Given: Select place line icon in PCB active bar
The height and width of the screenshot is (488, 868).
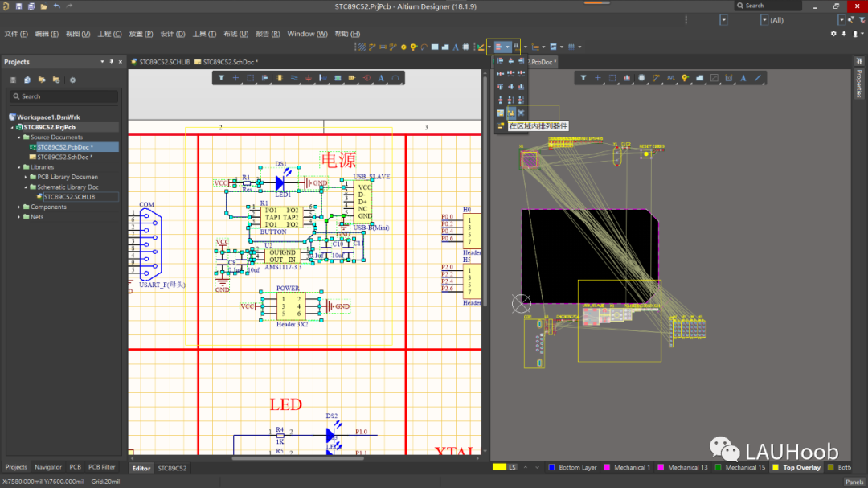Looking at the screenshot, I should pyautogui.click(x=758, y=78).
